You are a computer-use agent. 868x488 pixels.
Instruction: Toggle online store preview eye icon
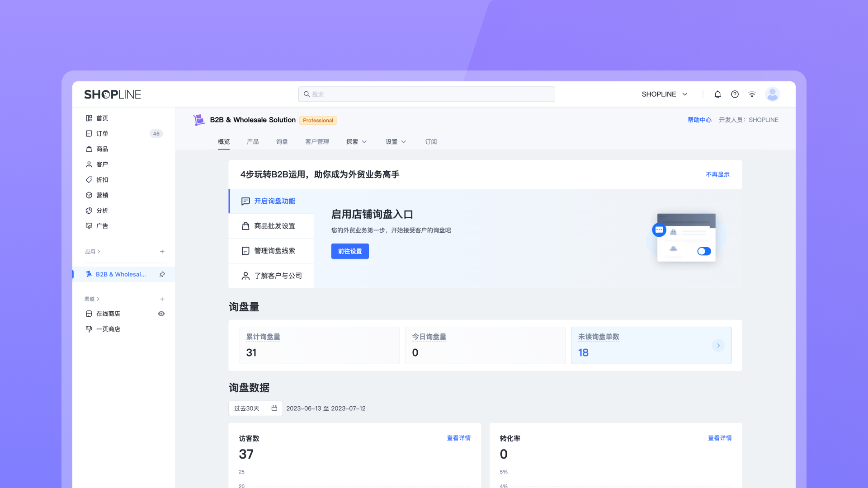click(x=161, y=314)
